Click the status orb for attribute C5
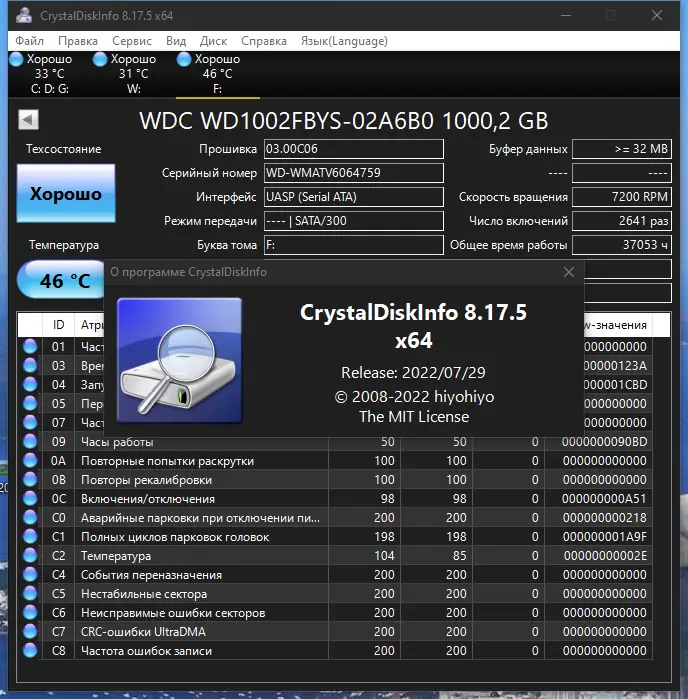Viewport: 688px width, 699px height. coord(30,594)
